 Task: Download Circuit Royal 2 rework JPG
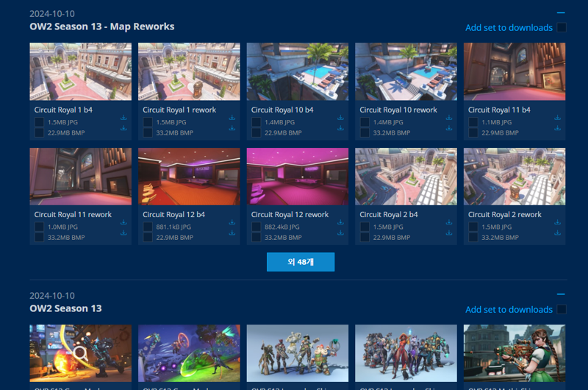(558, 222)
